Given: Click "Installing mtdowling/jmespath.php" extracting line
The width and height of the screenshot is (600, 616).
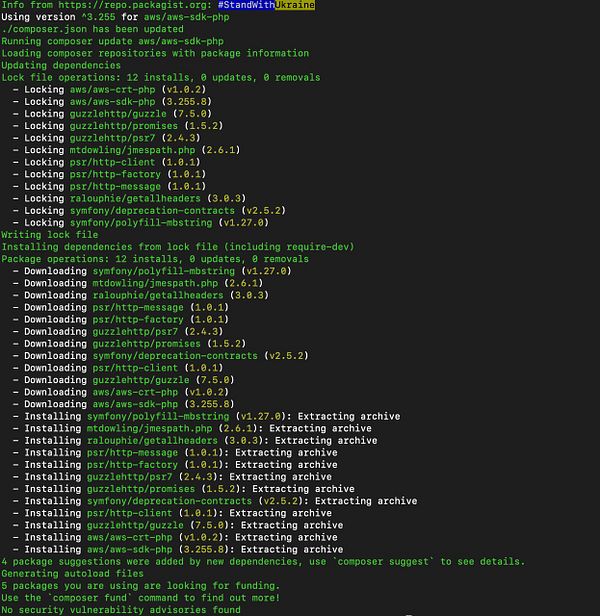Looking at the screenshot, I should pyautogui.click(x=192, y=429).
